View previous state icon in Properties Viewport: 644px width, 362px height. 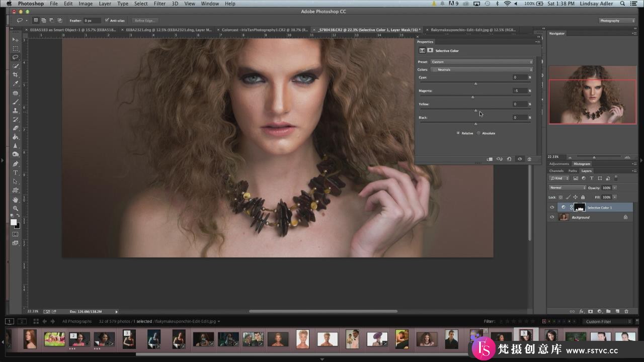pos(500,159)
